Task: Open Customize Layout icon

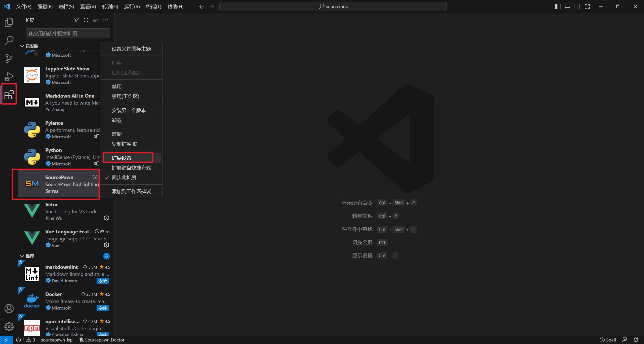Action: pyautogui.click(x=587, y=7)
